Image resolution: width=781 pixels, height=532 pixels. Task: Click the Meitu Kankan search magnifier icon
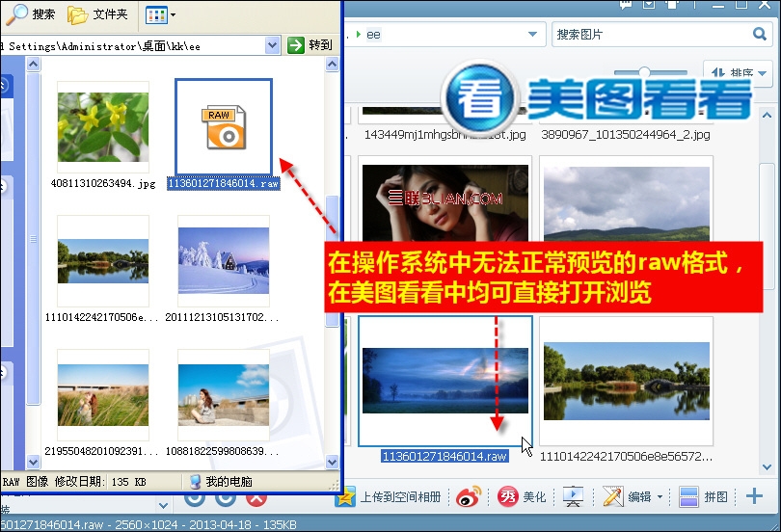pos(760,34)
